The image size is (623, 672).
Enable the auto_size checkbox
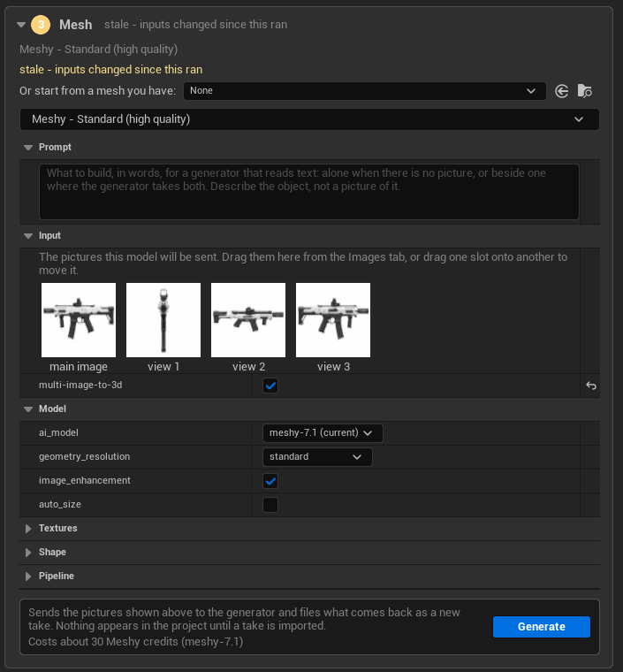[x=270, y=505]
